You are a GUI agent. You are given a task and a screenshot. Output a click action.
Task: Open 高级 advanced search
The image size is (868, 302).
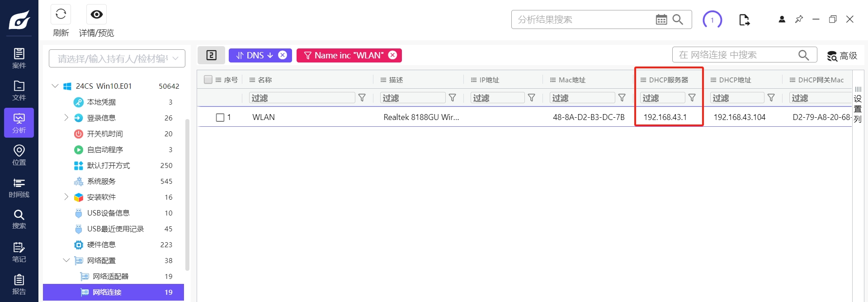tap(842, 56)
